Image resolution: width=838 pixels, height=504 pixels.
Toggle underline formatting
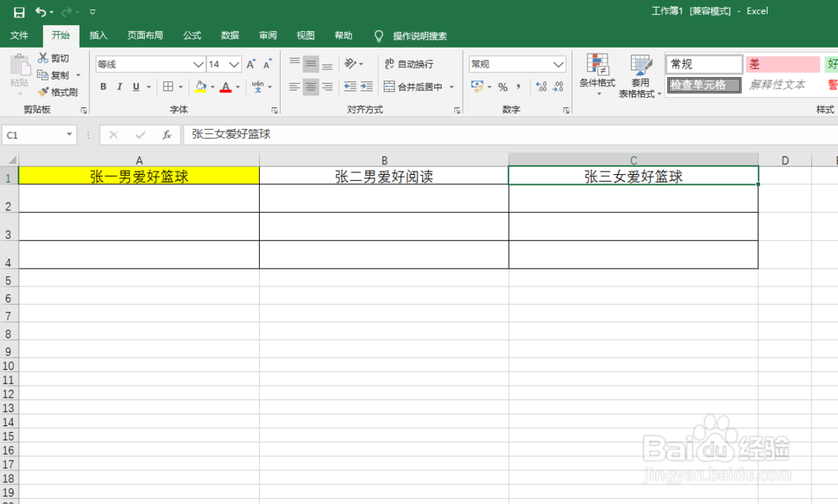point(136,86)
